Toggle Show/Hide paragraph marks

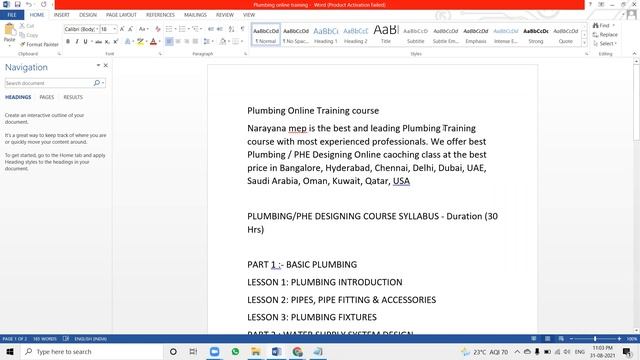pyautogui.click(x=243, y=29)
